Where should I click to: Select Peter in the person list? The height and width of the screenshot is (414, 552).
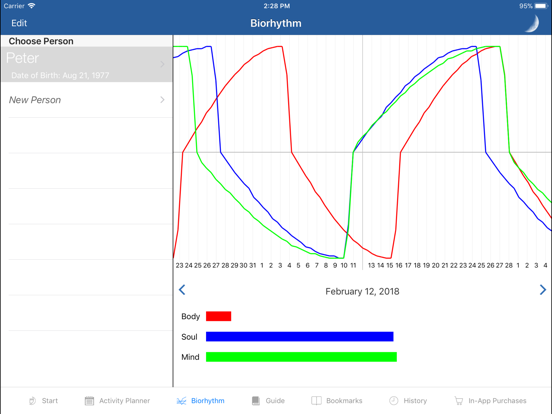[x=87, y=64]
